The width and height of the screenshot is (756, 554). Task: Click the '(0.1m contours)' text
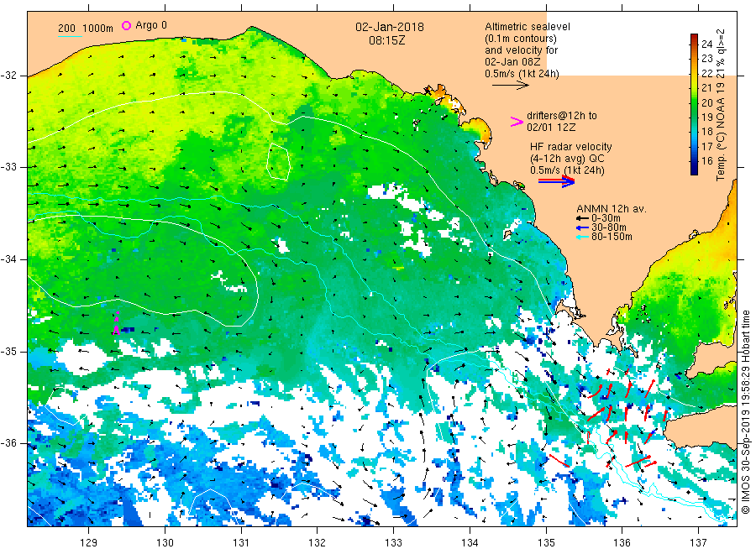click(521, 39)
